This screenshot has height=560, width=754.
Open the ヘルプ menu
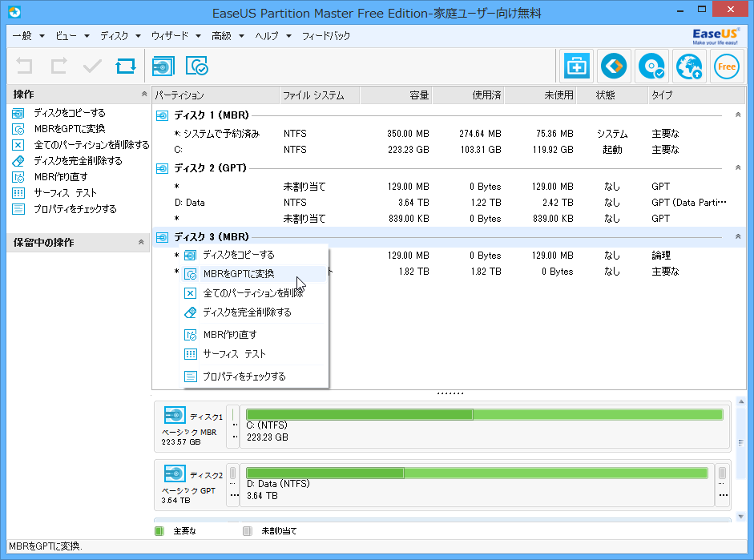point(272,36)
